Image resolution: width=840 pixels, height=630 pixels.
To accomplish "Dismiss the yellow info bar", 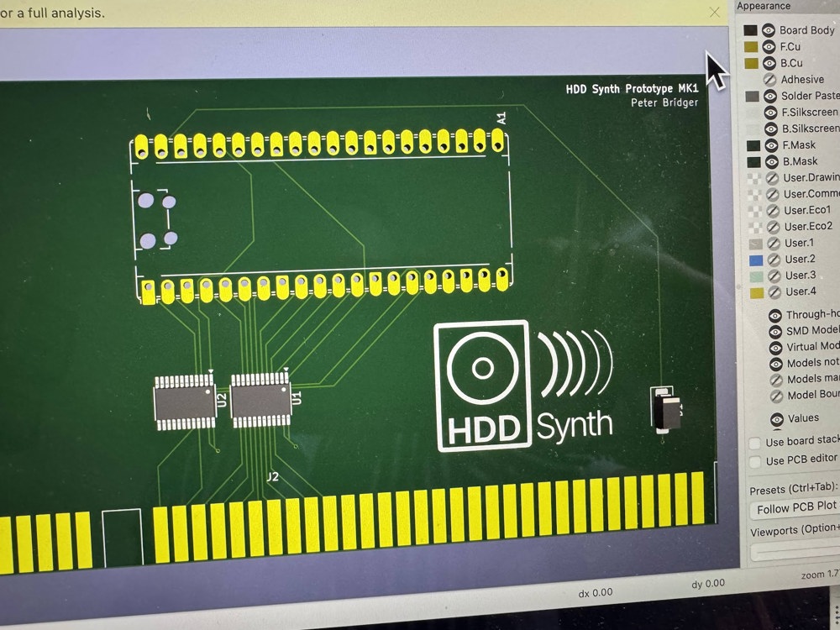I will click(x=714, y=12).
